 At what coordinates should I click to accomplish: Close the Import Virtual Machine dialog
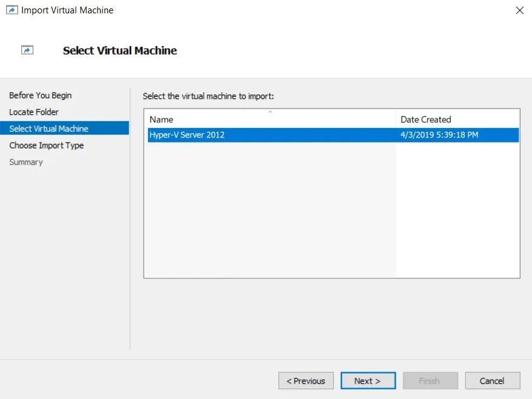click(519, 10)
